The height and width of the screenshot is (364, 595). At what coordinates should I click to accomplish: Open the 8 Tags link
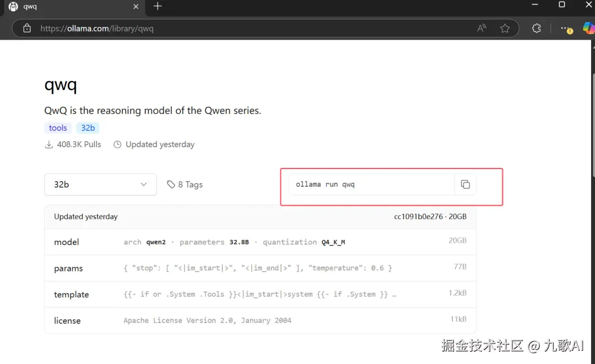coord(185,184)
